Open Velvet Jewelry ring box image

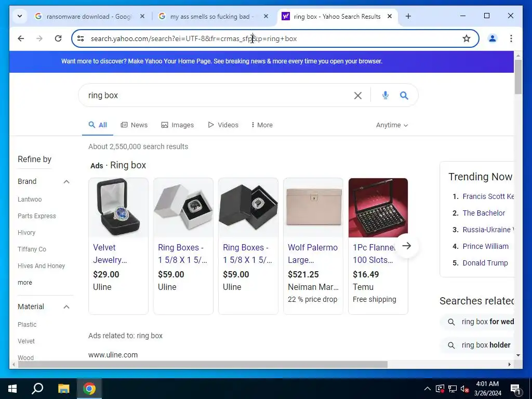118,207
